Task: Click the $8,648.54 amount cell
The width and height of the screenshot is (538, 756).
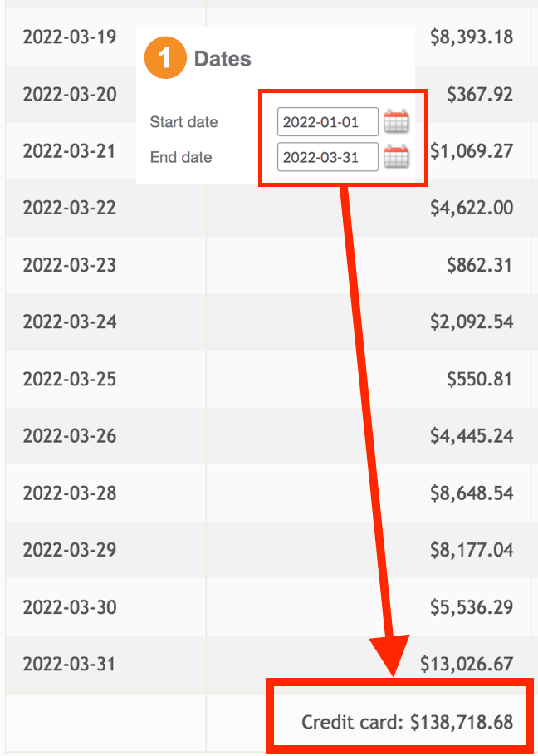Action: 472,493
